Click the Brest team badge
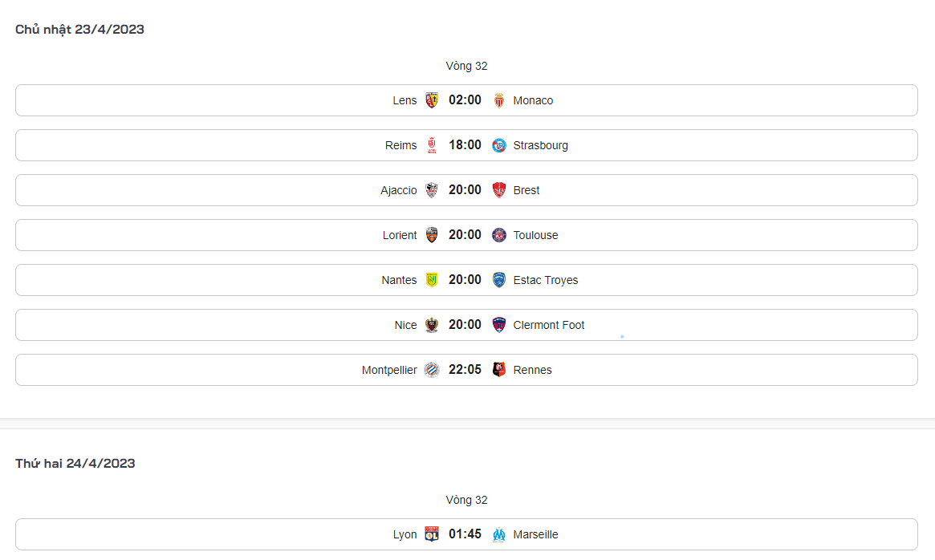935x560 pixels. (x=499, y=190)
